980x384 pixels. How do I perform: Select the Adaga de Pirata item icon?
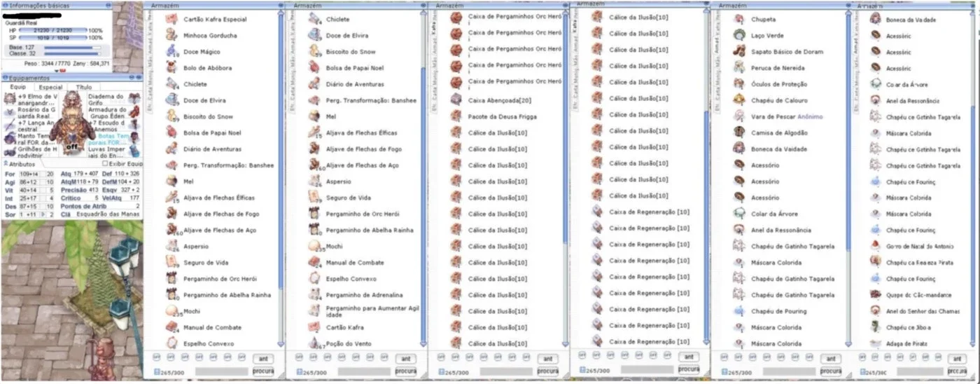pos(875,343)
